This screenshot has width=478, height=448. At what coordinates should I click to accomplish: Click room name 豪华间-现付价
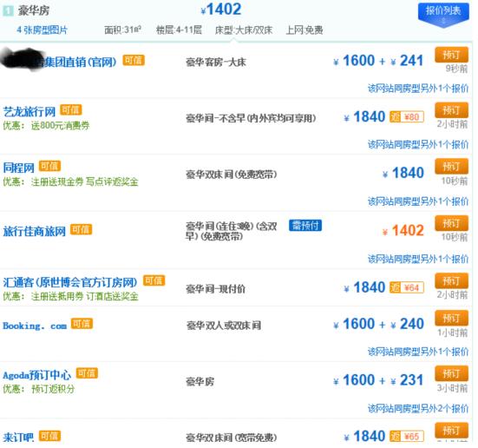point(215,289)
